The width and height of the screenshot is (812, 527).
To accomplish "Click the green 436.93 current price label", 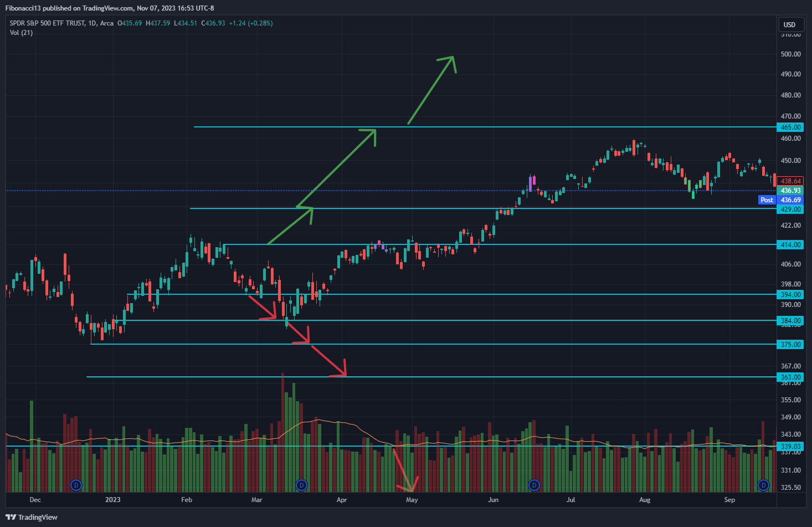I will 790,191.
